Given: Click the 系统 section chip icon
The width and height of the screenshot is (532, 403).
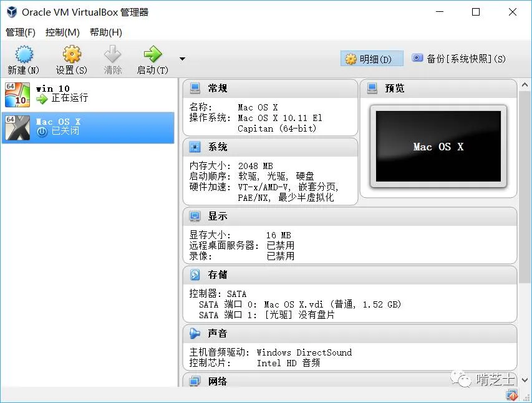Looking at the screenshot, I should pos(195,147).
